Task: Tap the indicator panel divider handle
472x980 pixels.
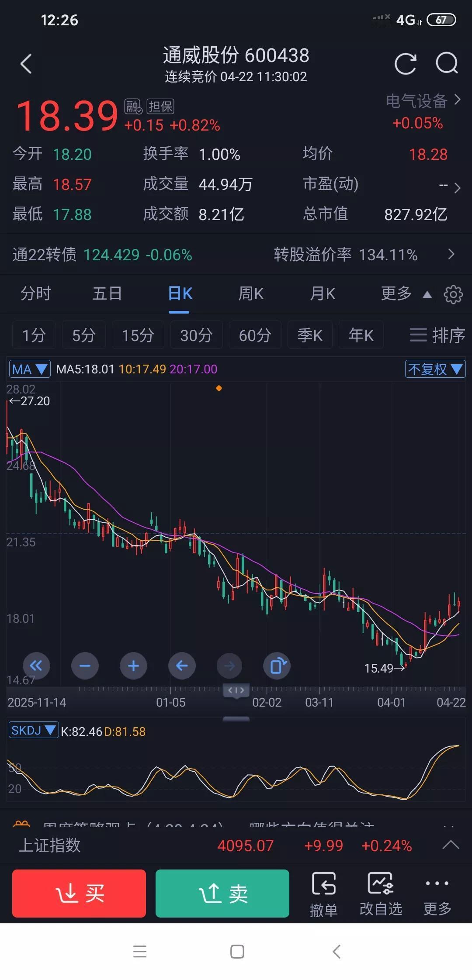Action: tap(236, 718)
